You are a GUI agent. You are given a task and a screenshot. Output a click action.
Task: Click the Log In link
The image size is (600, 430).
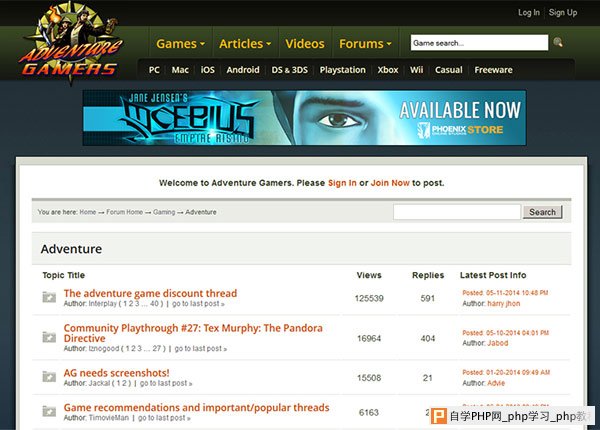coord(529,13)
